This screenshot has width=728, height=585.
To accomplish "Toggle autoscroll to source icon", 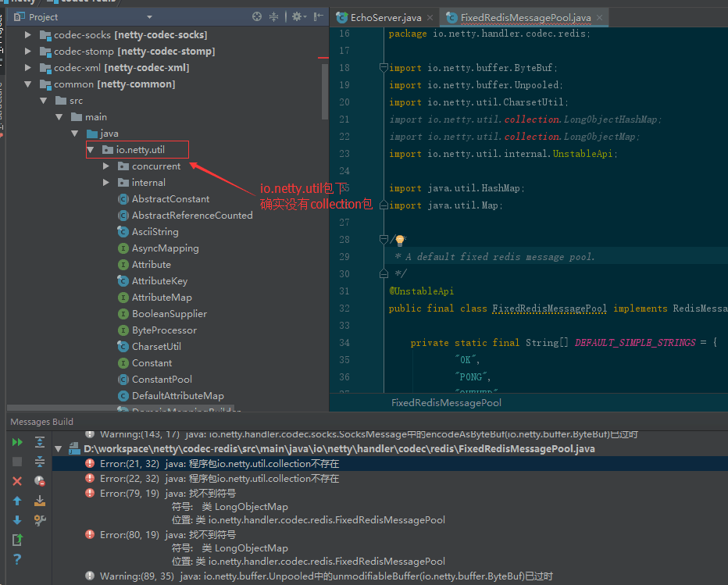I will coord(40,501).
